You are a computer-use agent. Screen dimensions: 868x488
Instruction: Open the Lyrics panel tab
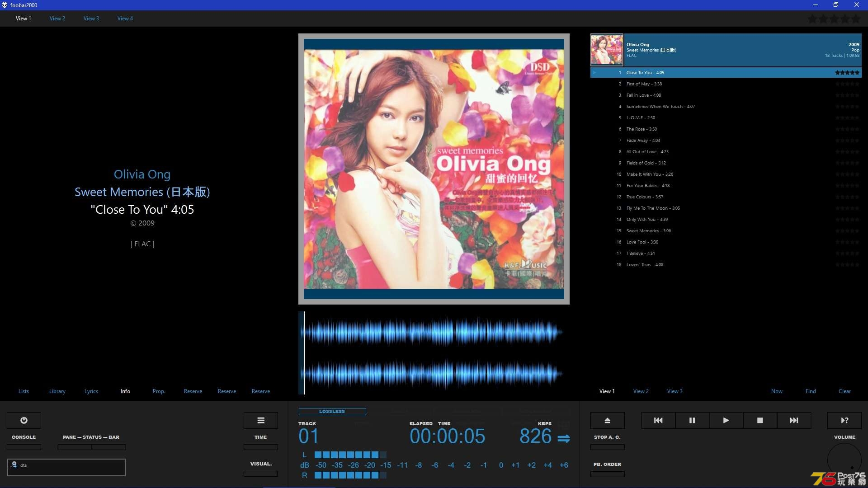pos(91,391)
